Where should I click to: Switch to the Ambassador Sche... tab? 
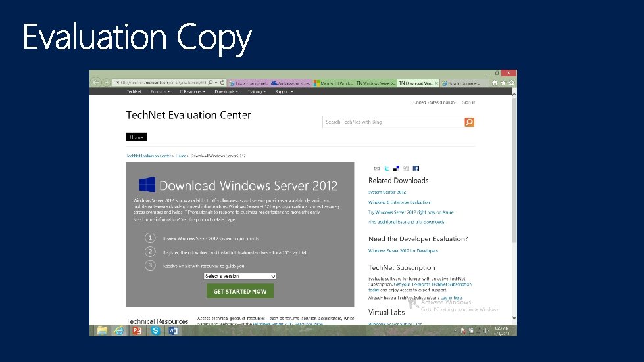(x=291, y=83)
